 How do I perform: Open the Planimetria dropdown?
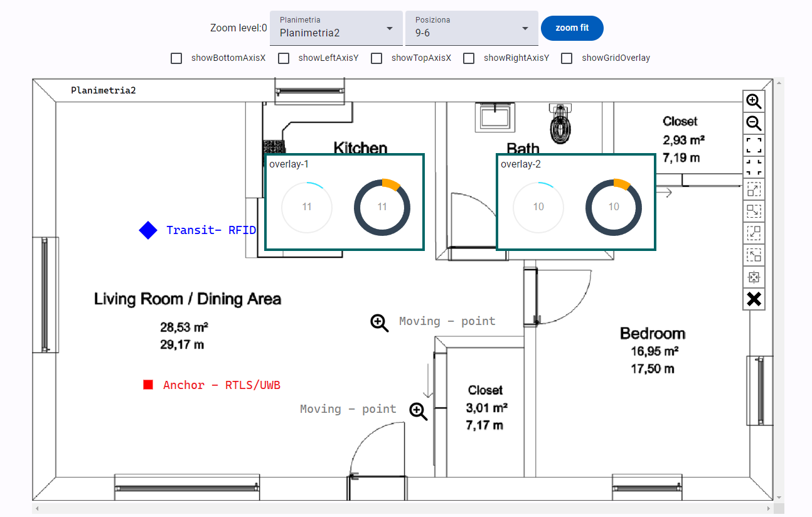pos(335,28)
